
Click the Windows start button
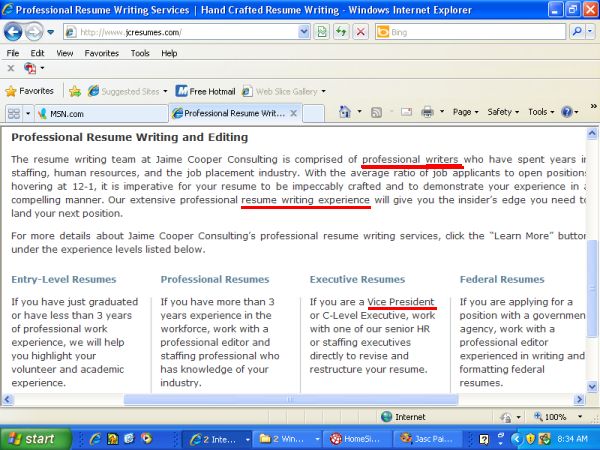pyautogui.click(x=36, y=439)
